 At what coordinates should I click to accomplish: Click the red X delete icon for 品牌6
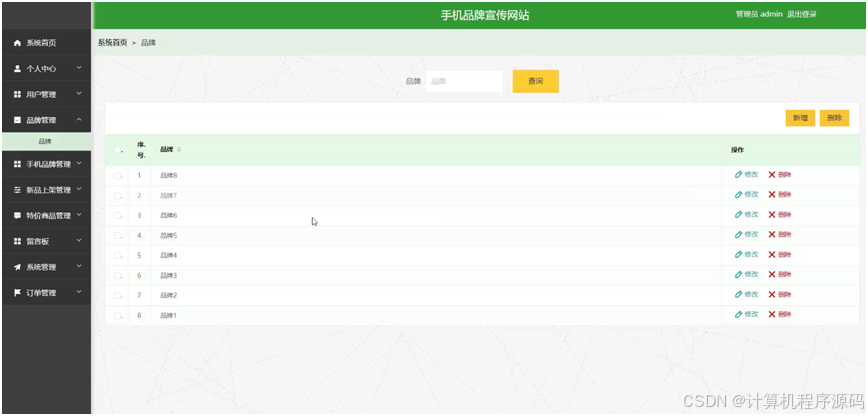(772, 214)
